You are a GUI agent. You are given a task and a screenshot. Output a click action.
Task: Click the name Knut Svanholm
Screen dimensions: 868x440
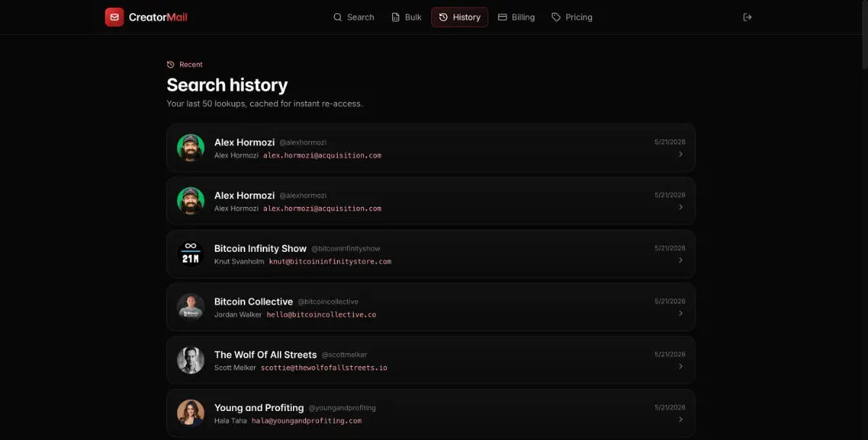coord(239,261)
